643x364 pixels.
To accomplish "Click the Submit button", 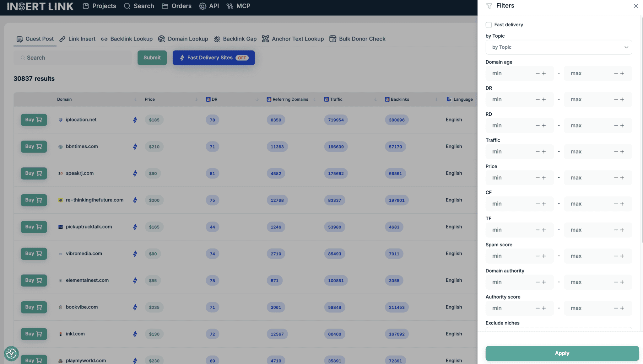I will point(152,58).
